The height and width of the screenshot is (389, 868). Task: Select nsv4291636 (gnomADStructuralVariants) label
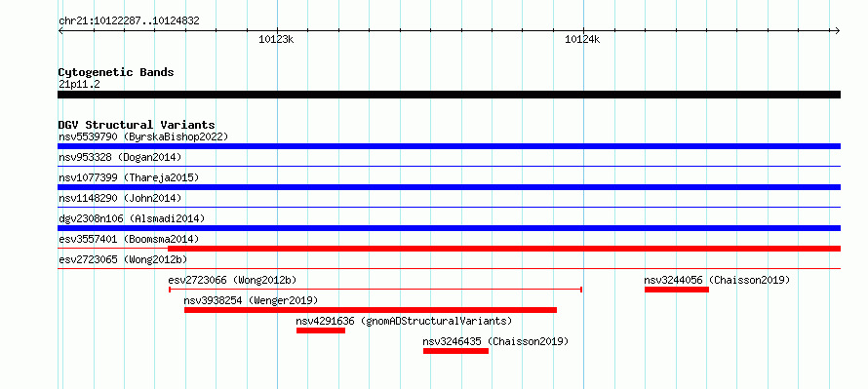[x=404, y=321]
